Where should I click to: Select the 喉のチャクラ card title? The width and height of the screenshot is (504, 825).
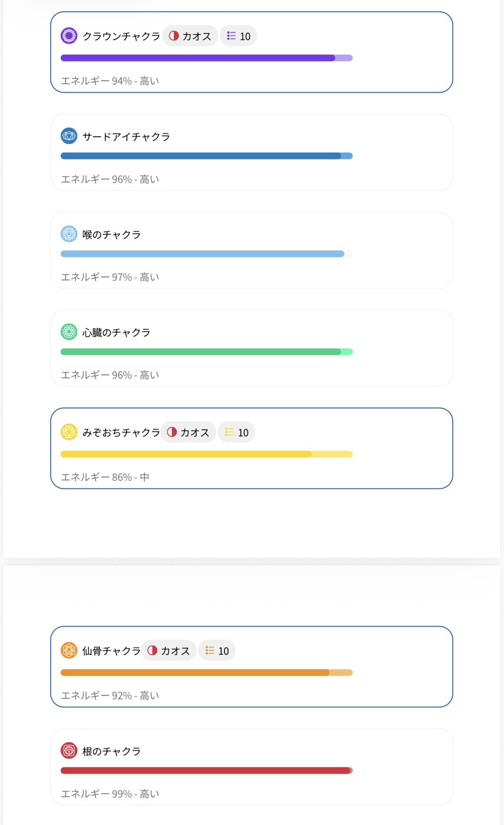click(111, 234)
